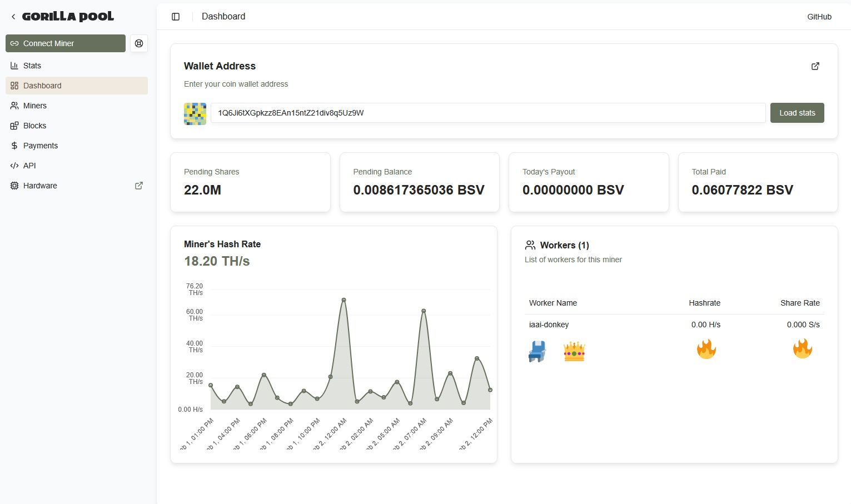Select the Pending Balance BSV value
The image size is (851, 504).
tap(419, 190)
